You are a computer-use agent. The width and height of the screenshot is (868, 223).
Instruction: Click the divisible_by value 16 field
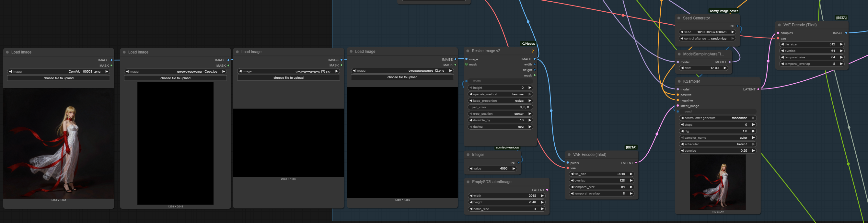[500, 120]
